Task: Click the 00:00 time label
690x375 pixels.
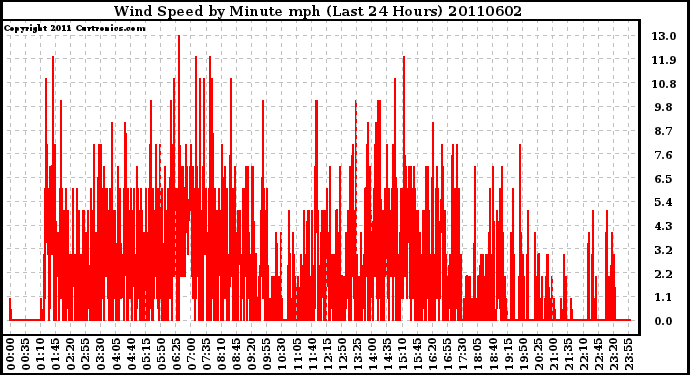Action: (11, 355)
